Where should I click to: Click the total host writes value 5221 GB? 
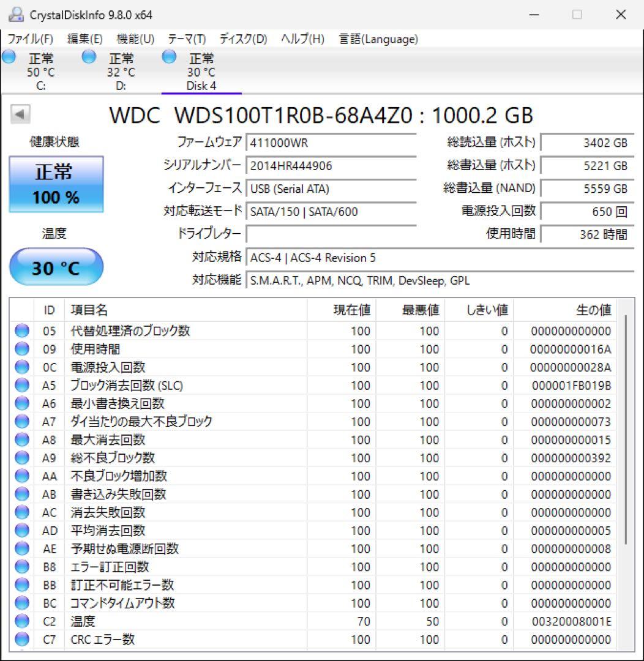[588, 166]
